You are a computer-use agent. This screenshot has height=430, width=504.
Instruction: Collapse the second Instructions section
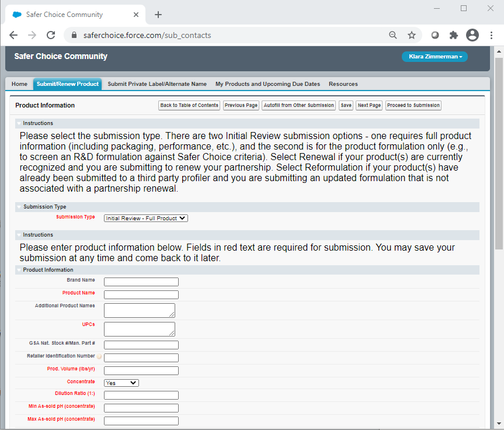point(19,235)
